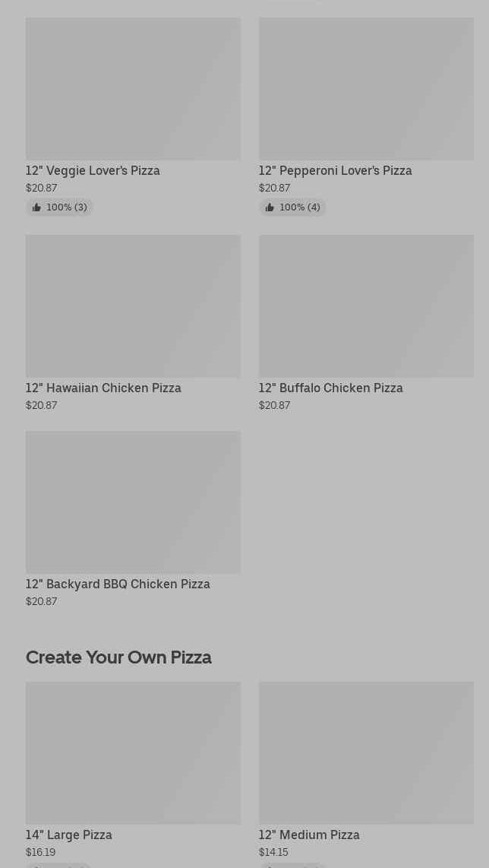Click the 100% (3) rating badge

pyautogui.click(x=59, y=207)
